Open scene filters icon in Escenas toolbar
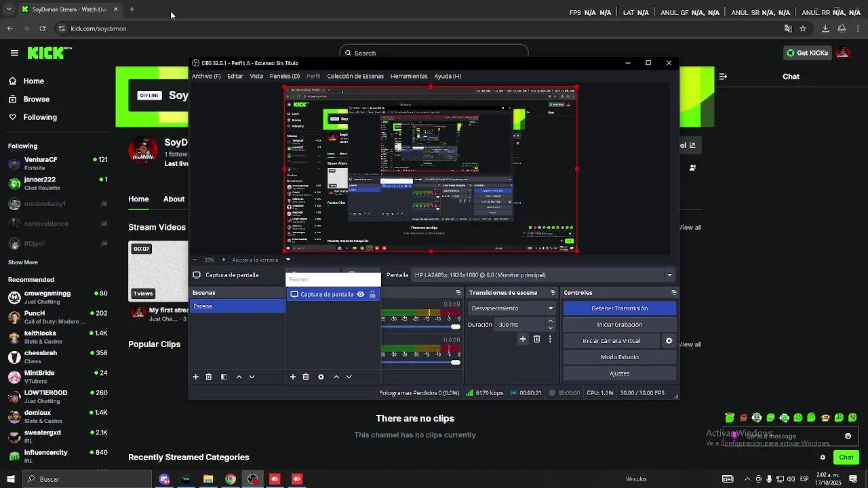This screenshot has height=488, width=868. (224, 377)
